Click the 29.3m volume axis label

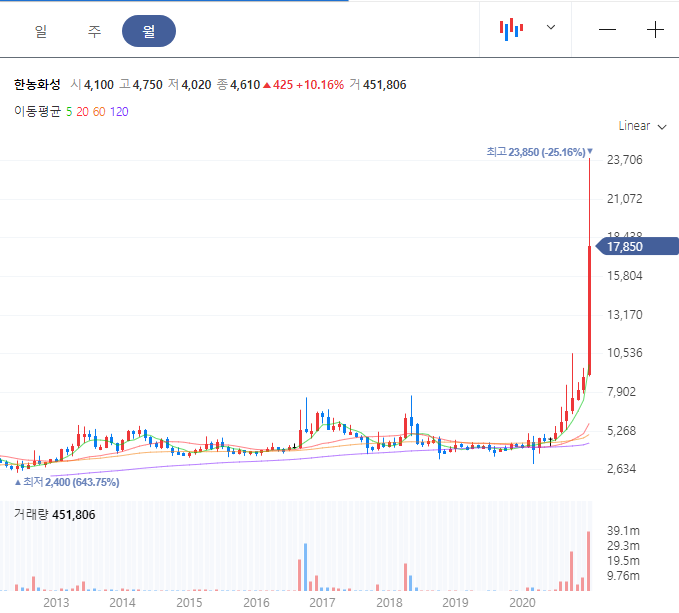pyautogui.click(x=623, y=545)
